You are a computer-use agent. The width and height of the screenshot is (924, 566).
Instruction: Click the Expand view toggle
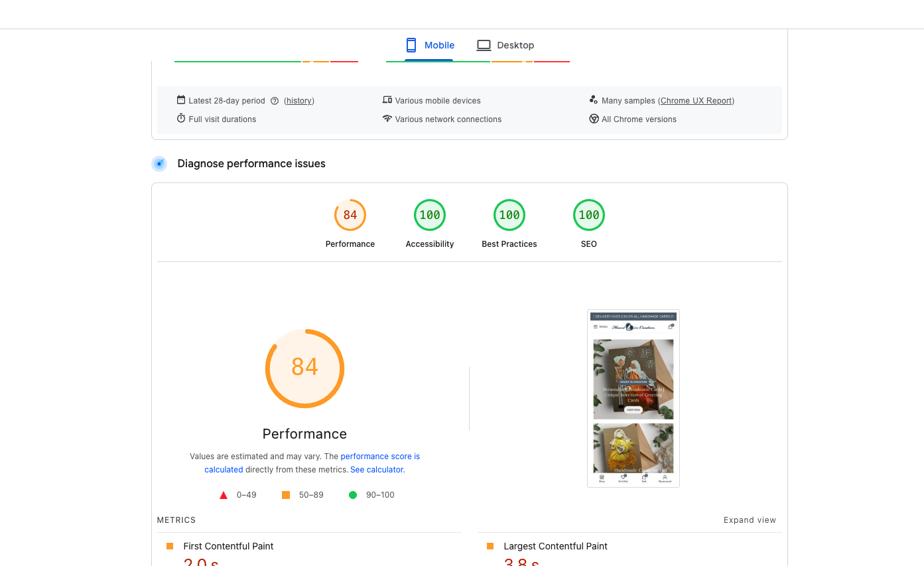[x=750, y=520]
